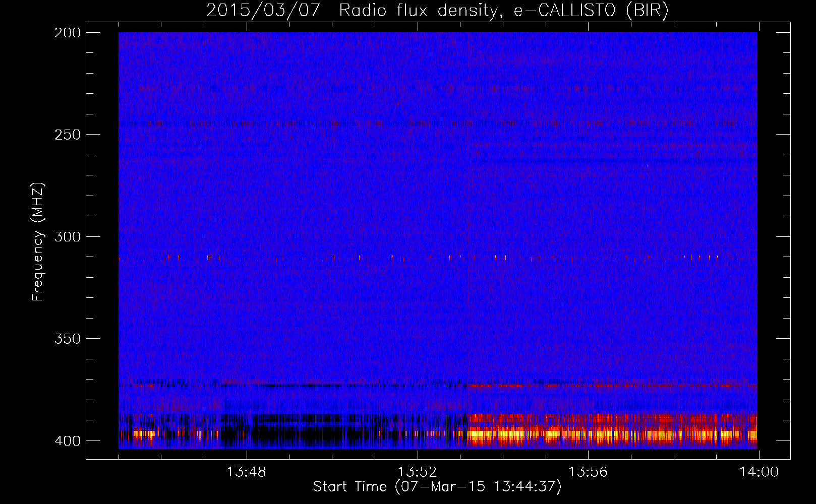Click the plot title '2015/03/07 Radio flux density, e-CALLISTO (BIR)'
Viewport: 816px width, 504px height.
point(437,11)
